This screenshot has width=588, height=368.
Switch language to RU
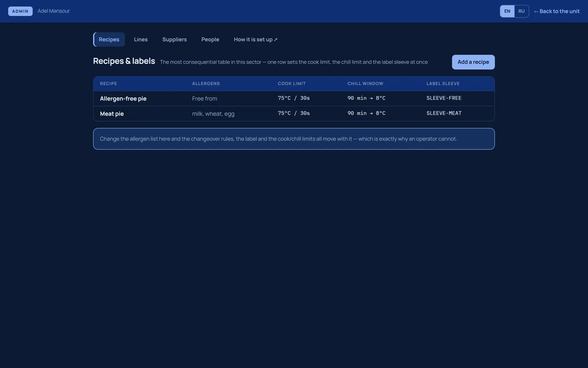[x=521, y=11]
